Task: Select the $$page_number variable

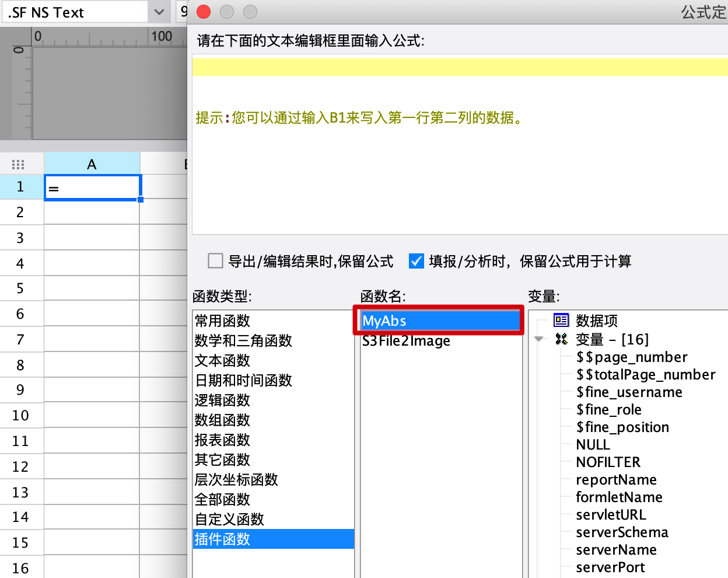Action: click(632, 357)
